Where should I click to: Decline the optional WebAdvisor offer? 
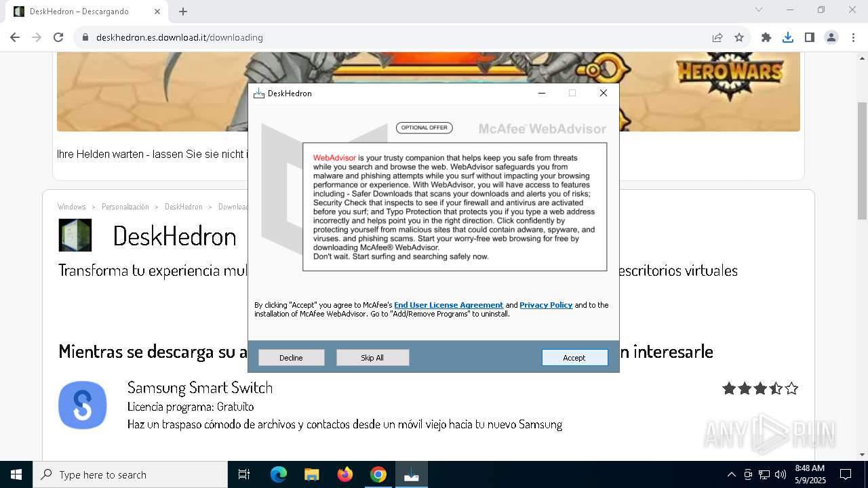(291, 357)
